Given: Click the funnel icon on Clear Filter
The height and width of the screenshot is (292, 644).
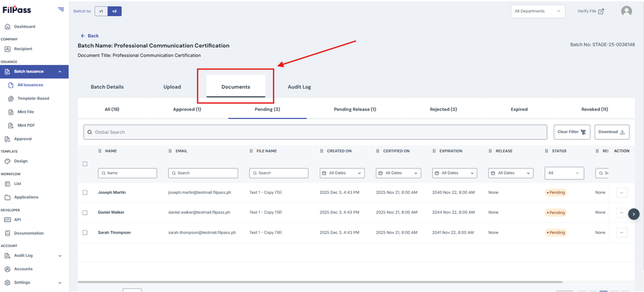Looking at the screenshot, I should [583, 132].
